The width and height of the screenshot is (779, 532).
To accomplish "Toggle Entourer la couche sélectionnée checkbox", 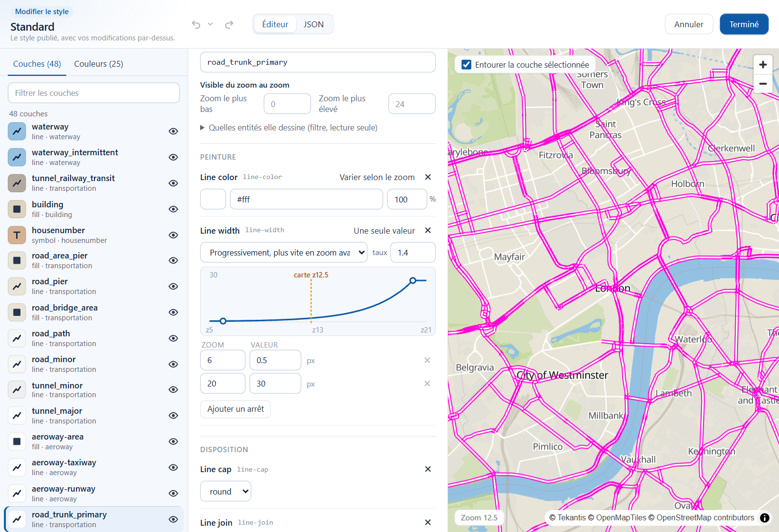I will pyautogui.click(x=466, y=65).
